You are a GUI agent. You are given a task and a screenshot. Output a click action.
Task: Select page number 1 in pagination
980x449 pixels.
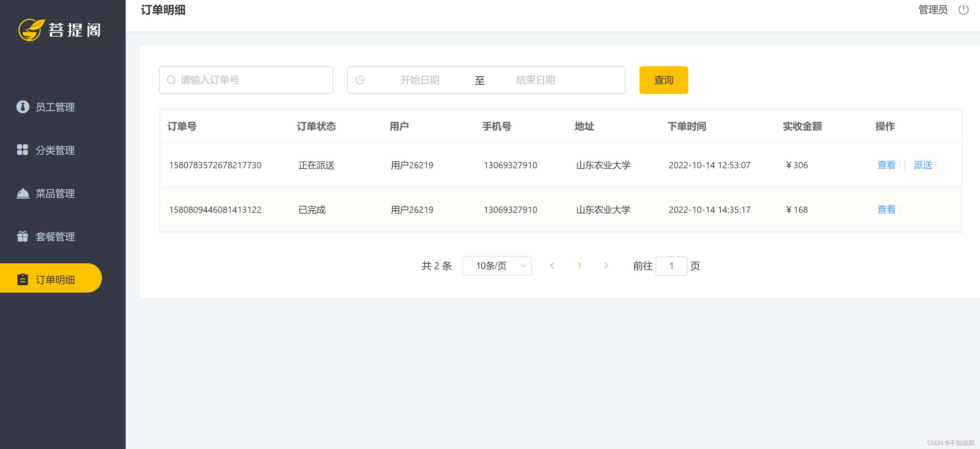[579, 265]
